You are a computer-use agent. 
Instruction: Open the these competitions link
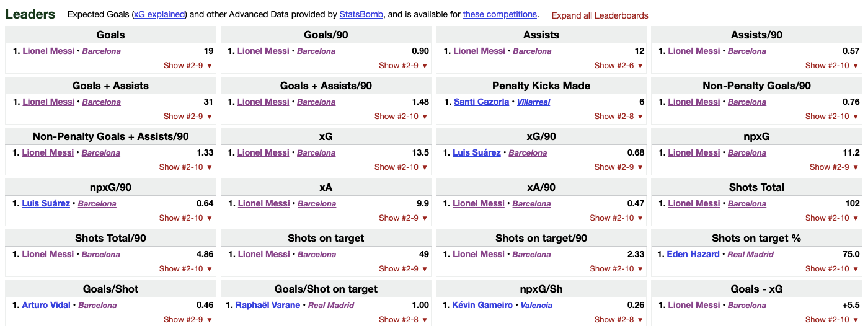coord(500,14)
